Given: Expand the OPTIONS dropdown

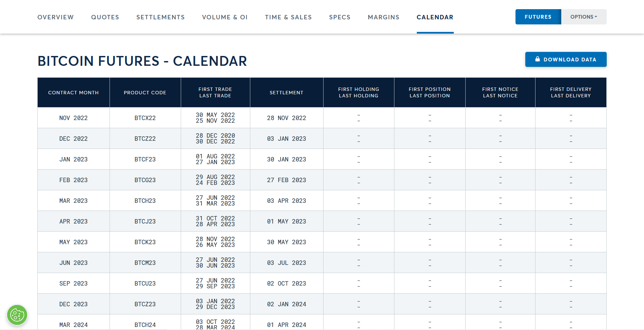Looking at the screenshot, I should (x=584, y=17).
